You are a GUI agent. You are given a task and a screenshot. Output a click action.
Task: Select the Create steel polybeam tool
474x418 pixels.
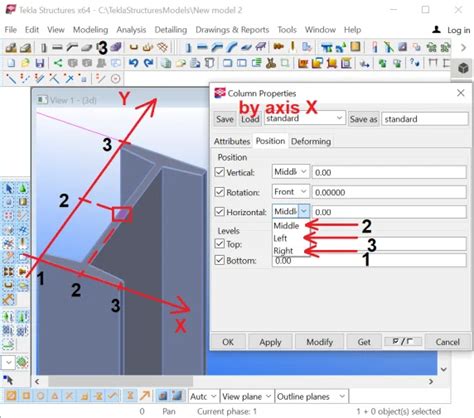pyautogui.click(x=72, y=47)
